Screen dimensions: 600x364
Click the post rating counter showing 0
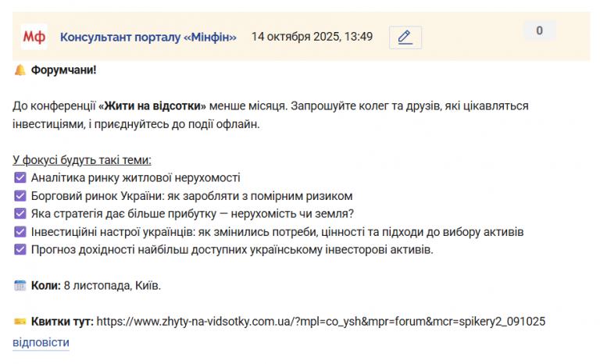click(x=539, y=31)
